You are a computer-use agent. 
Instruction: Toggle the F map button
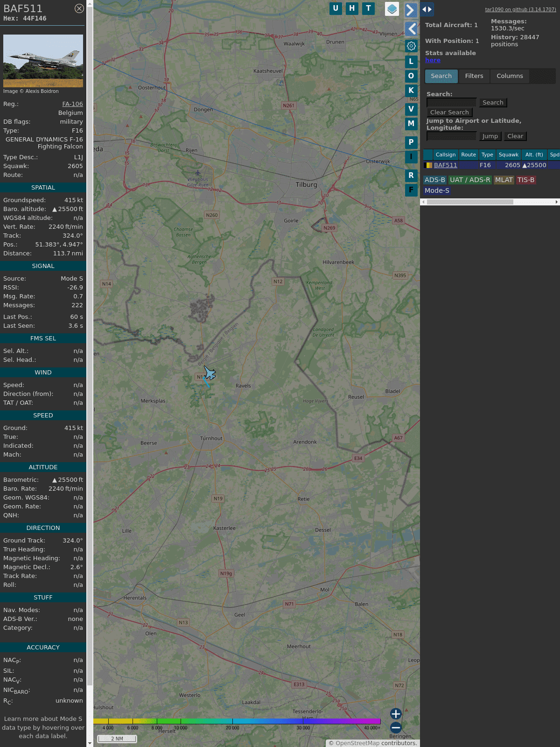(x=411, y=190)
